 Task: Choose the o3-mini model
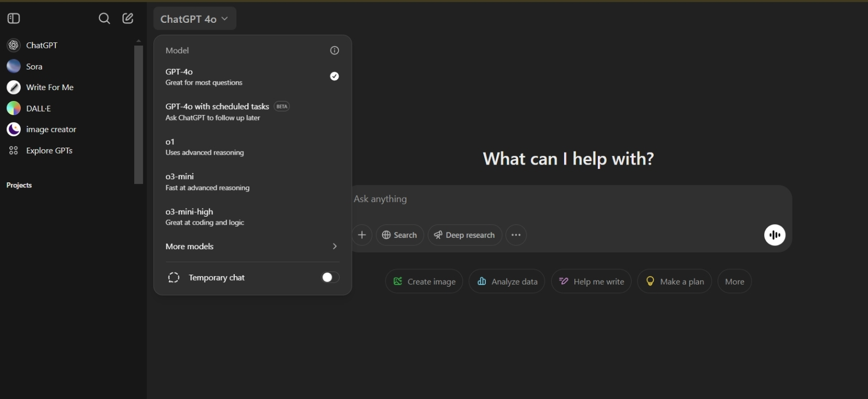pyautogui.click(x=253, y=182)
